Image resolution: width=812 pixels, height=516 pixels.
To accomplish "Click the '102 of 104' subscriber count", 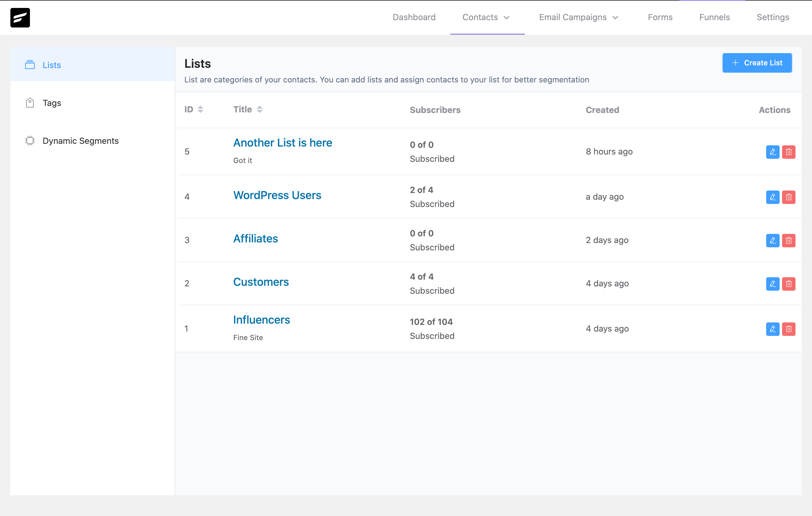I will pyautogui.click(x=431, y=322).
